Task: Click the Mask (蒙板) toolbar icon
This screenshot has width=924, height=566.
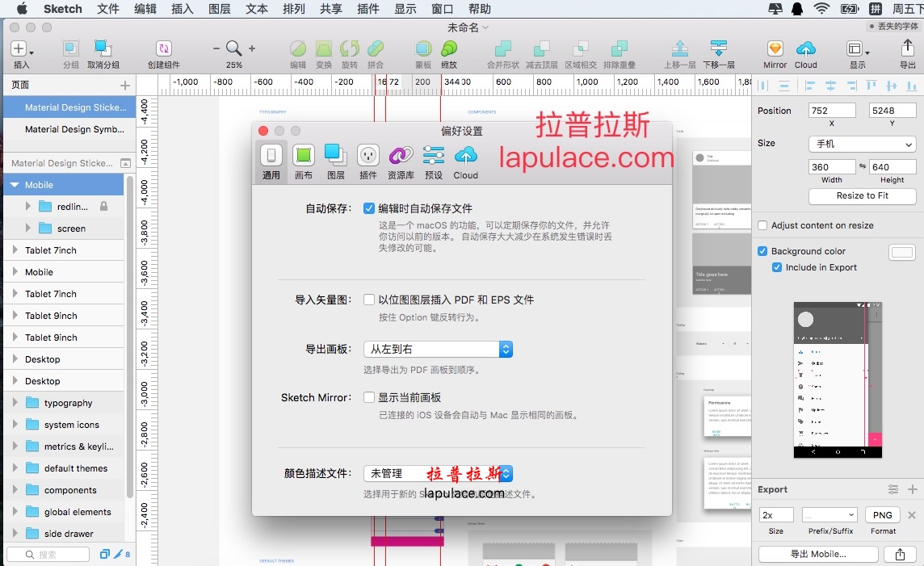Action: 423,48
